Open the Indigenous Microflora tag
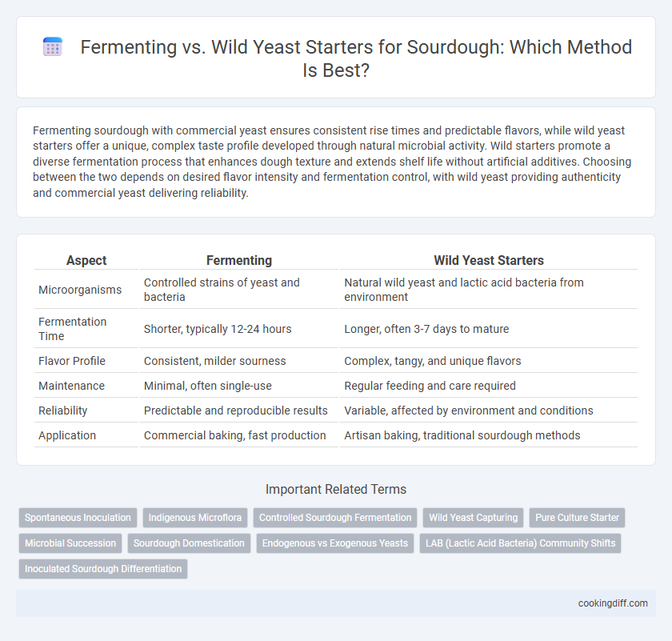Screen dimensions: 672x641 195,518
